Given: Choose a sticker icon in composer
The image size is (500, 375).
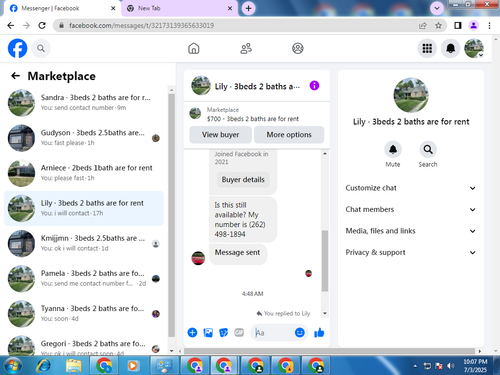Looking at the screenshot, I should point(224,332).
